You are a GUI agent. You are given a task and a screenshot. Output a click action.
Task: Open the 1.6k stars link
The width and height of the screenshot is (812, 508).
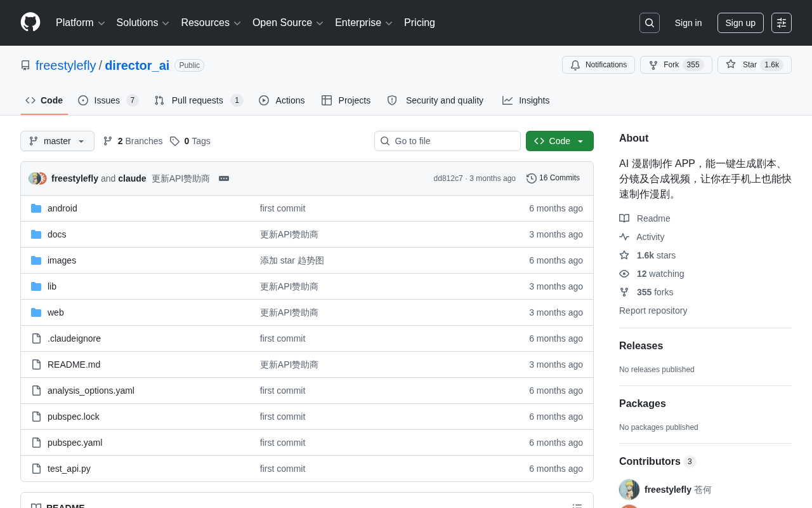656,255
